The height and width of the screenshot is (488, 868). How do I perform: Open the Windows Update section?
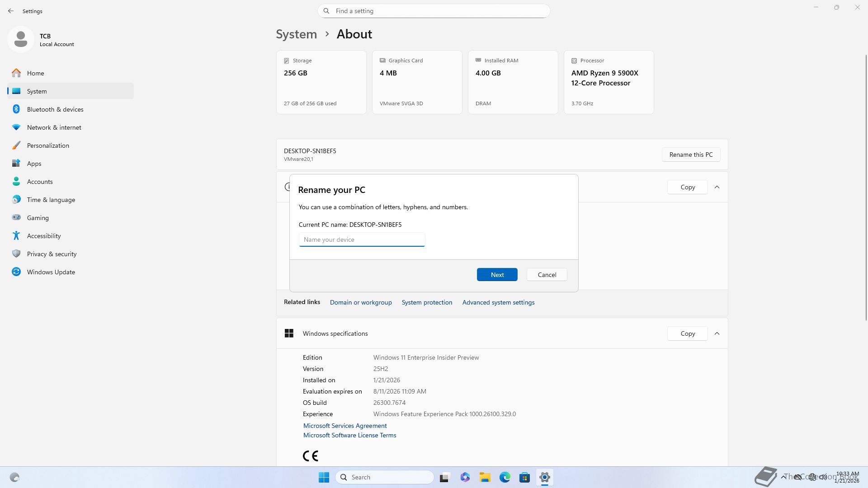coord(51,272)
